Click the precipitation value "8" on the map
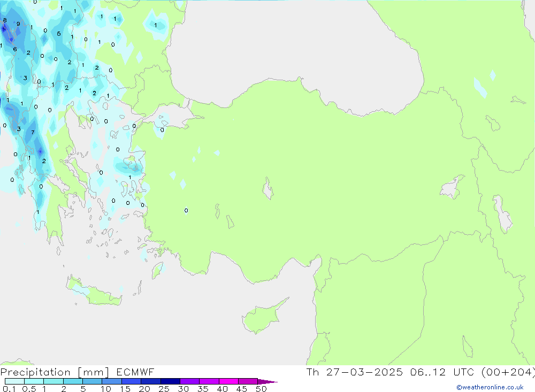The height and width of the screenshot is (392, 535). click(x=5, y=20)
